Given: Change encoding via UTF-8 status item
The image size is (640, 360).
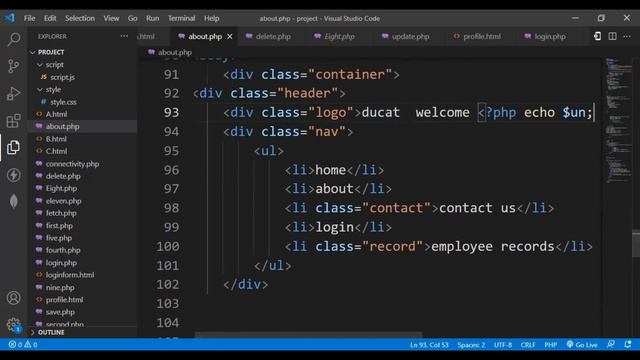Looking at the screenshot, I should click(x=503, y=344).
